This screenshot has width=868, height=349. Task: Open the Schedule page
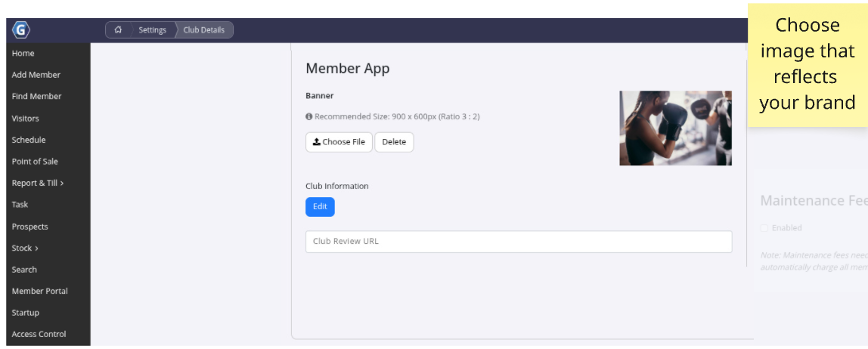(x=29, y=140)
